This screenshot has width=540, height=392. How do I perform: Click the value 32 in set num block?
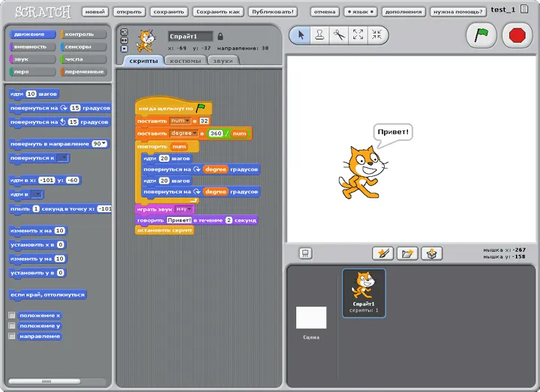pos(204,121)
